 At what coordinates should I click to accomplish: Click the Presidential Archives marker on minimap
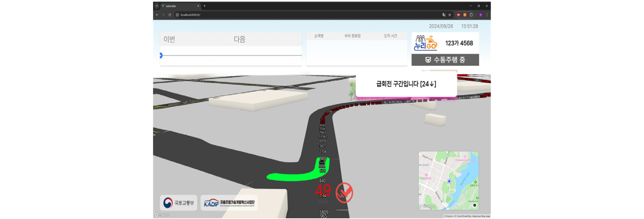465,157
